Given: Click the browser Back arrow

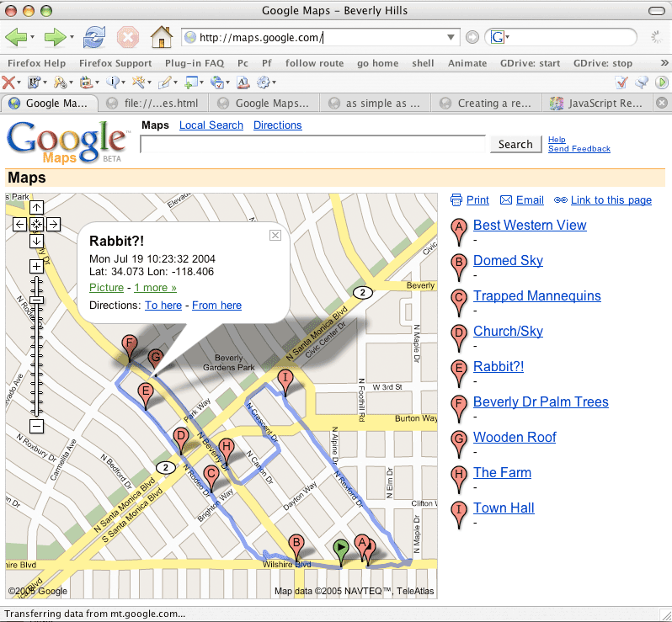Looking at the screenshot, I should tap(16, 38).
